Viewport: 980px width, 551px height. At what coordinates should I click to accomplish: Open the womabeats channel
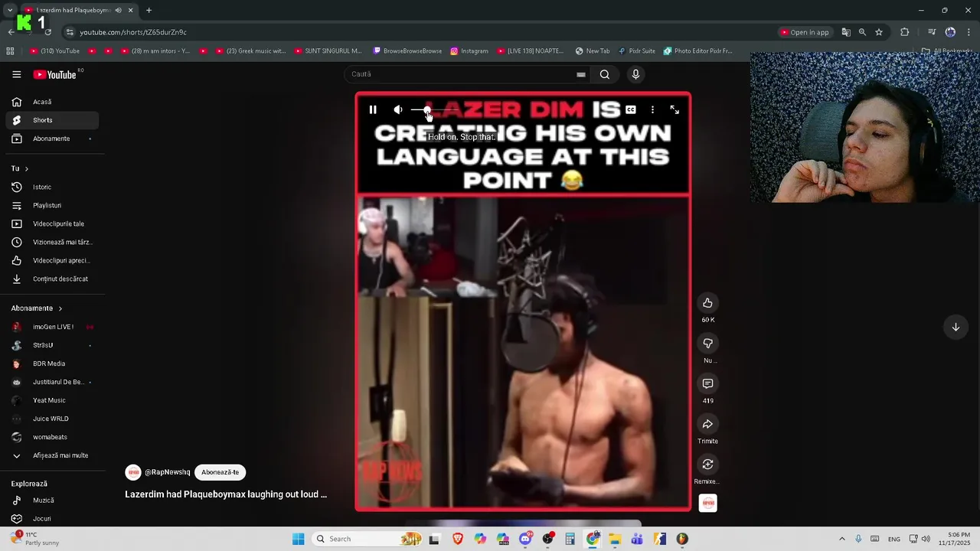pyautogui.click(x=52, y=437)
